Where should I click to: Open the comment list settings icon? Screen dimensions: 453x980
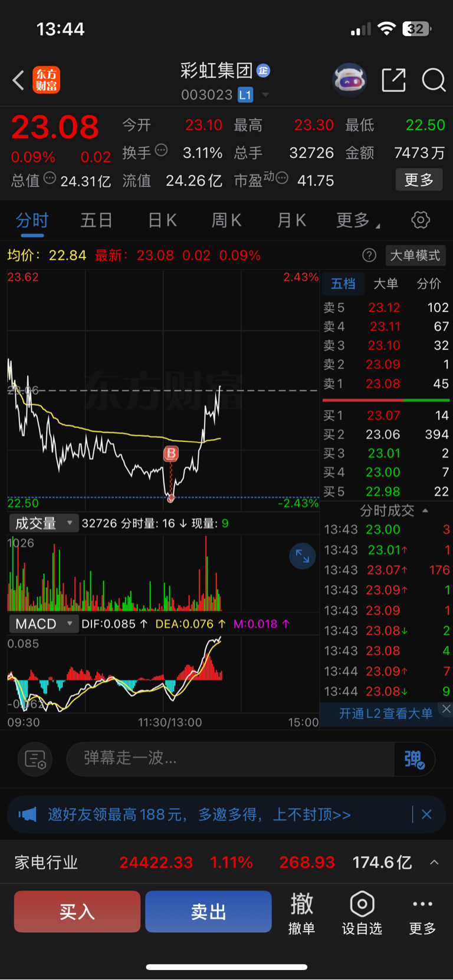(35, 759)
